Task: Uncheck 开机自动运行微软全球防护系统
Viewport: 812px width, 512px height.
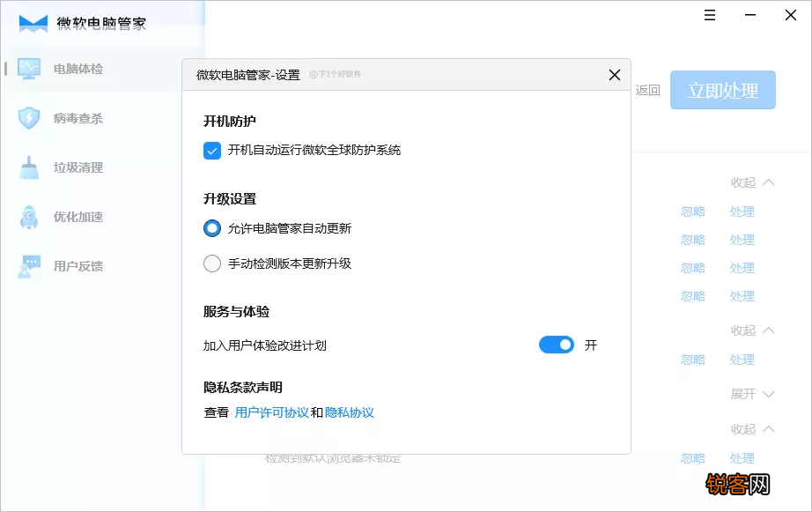Action: (211, 151)
